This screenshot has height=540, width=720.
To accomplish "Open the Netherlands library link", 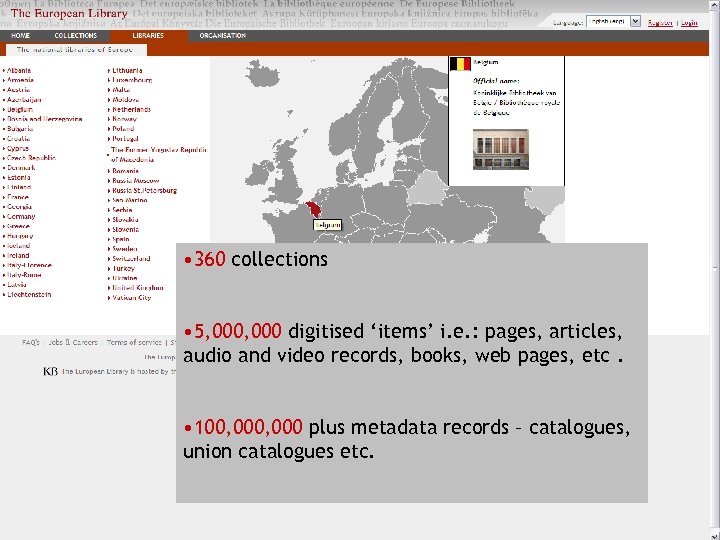I will point(131,110).
